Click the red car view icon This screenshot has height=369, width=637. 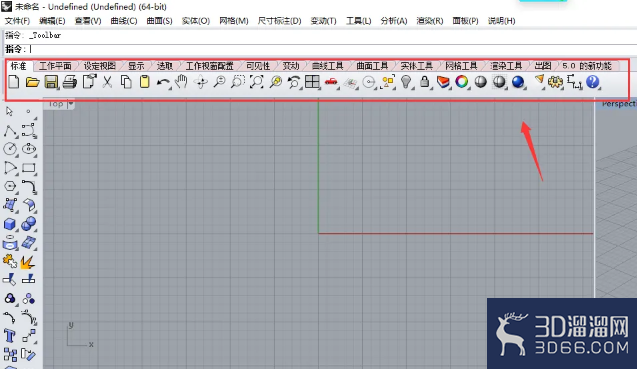point(331,82)
